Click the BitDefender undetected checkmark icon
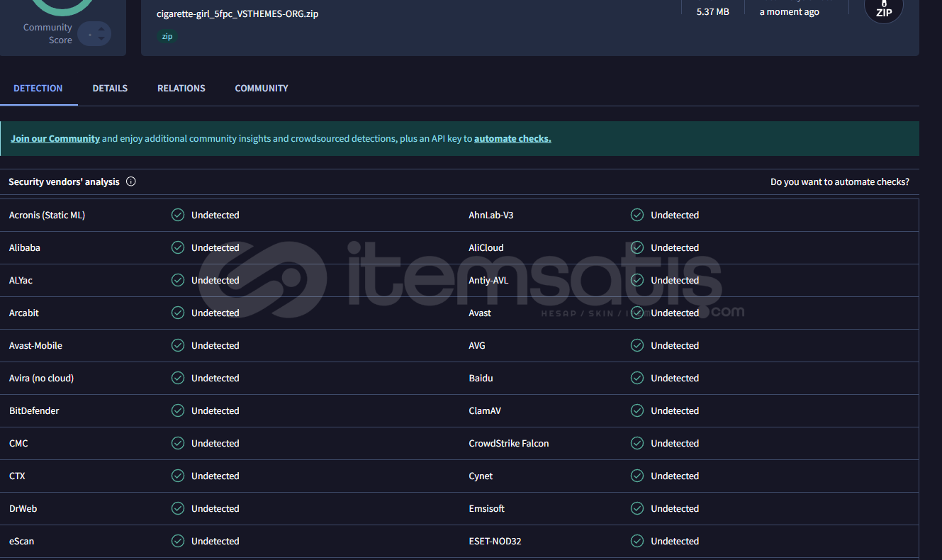This screenshot has height=560, width=942. click(x=178, y=410)
